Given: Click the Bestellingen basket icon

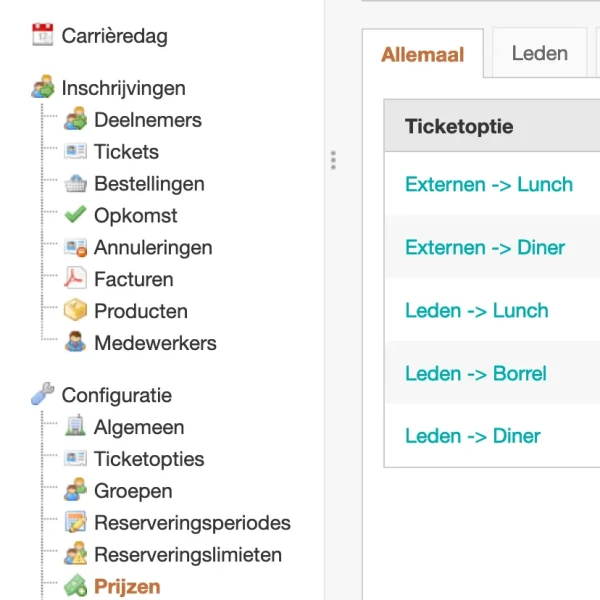Looking at the screenshot, I should (75, 184).
